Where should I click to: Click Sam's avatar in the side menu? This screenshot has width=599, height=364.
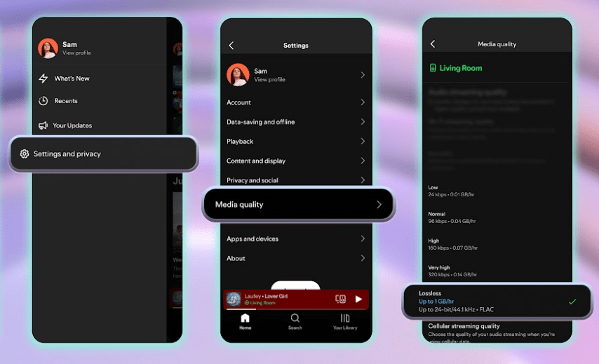pyautogui.click(x=48, y=48)
